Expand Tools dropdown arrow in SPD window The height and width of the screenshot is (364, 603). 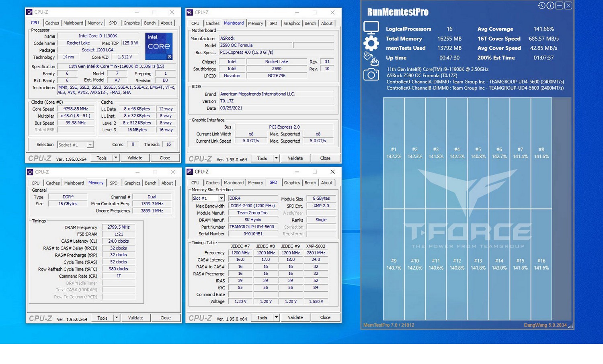(276, 317)
